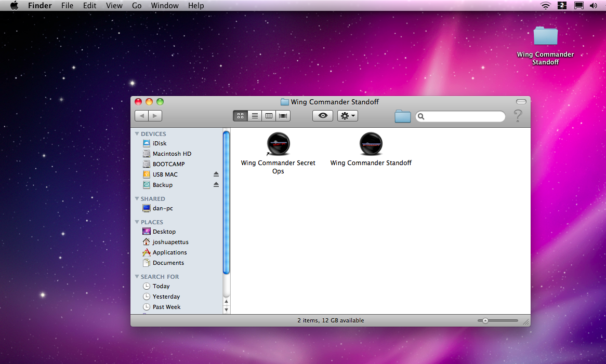Click the icon size slider
This screenshot has height=364, width=606.
[497, 321]
